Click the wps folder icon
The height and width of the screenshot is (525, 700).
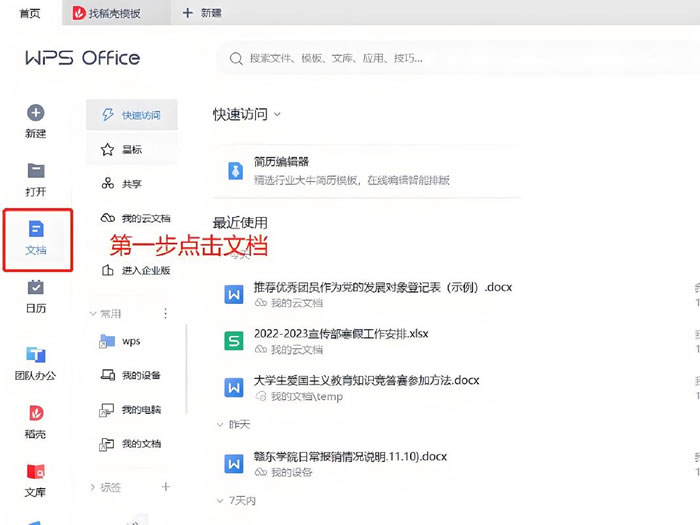click(x=107, y=342)
